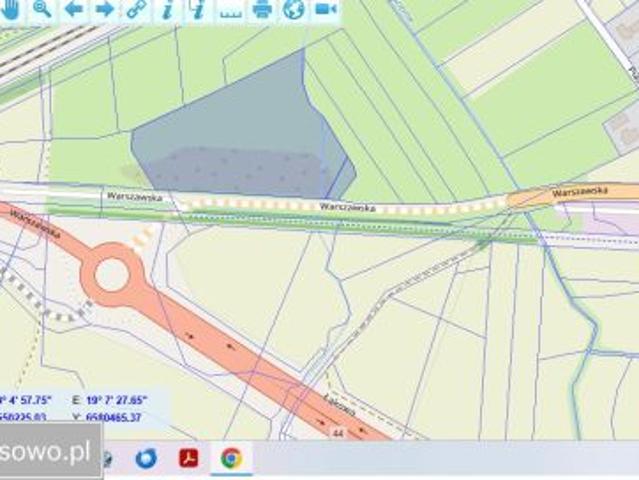This screenshot has height=480, width=639.
Task: Select the first info identify tool
Action: click(167, 9)
